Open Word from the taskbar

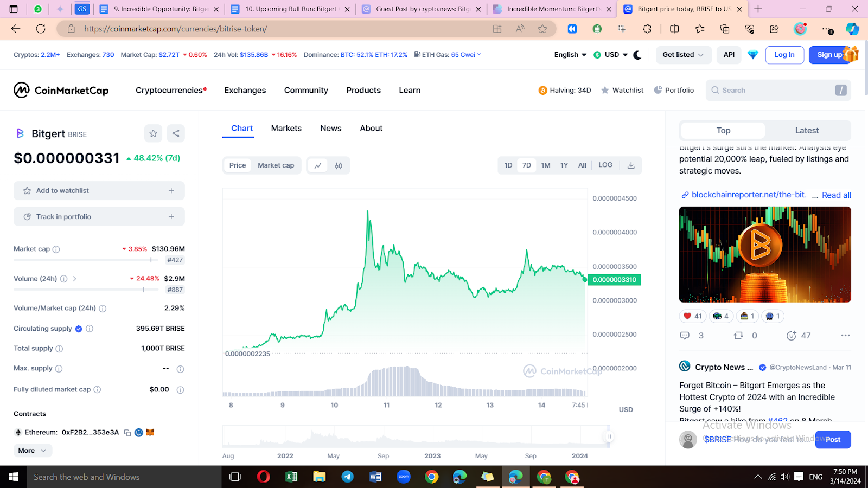click(375, 477)
